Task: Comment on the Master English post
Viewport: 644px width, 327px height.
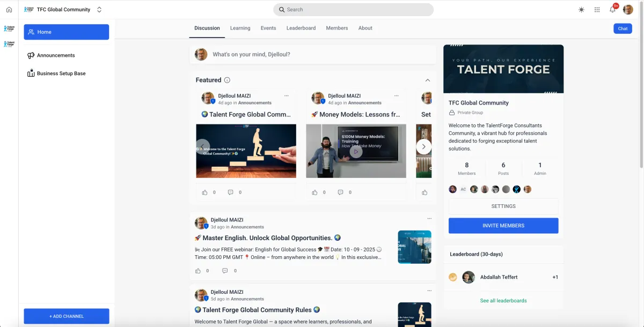Action: tap(225, 271)
